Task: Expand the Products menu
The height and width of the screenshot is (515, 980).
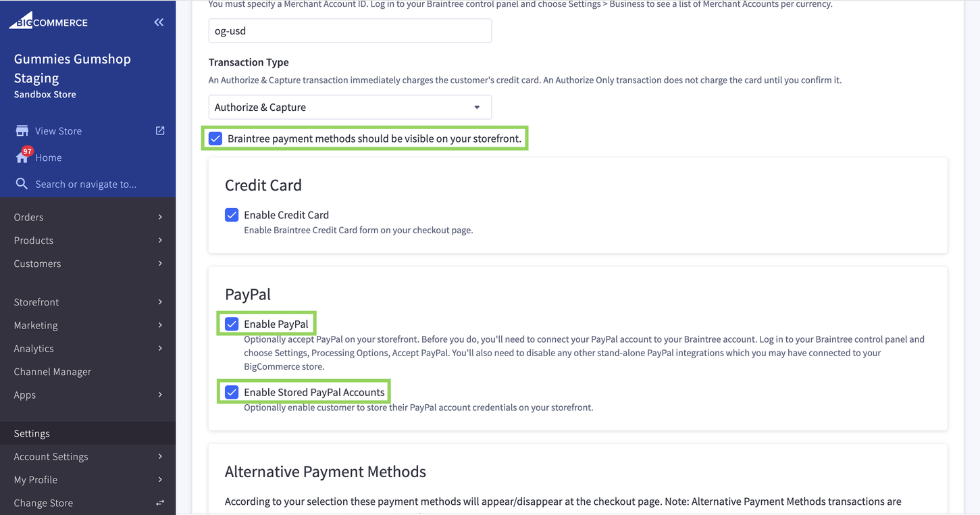Action: [88, 241]
